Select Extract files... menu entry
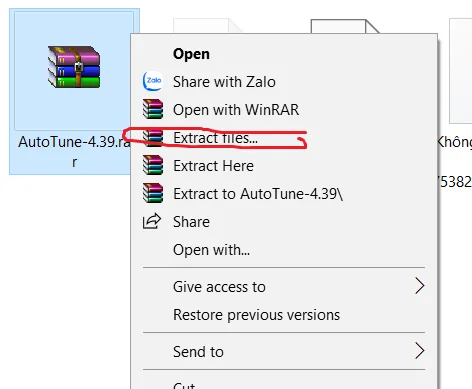This screenshot has height=389, width=472. (x=215, y=138)
